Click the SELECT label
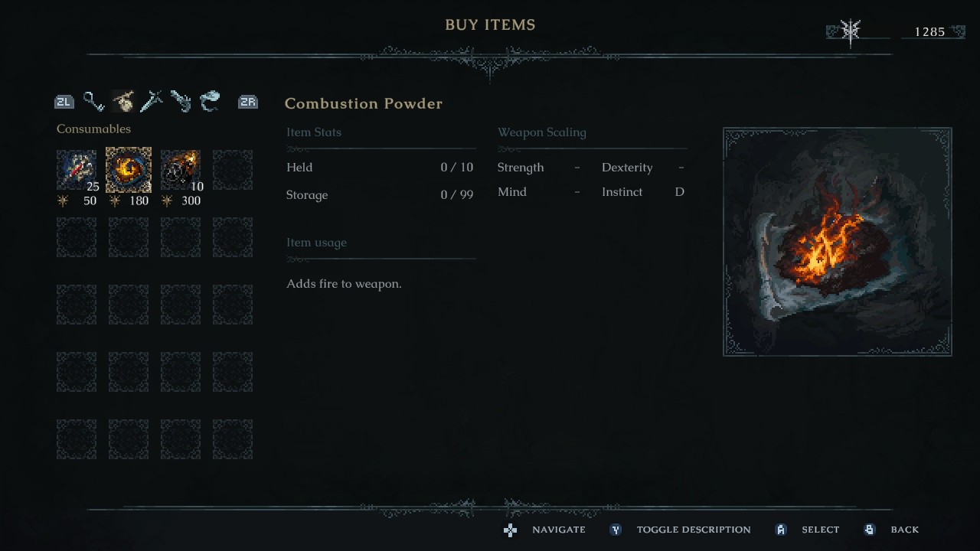Screen dimensions: 980x551 820,530
